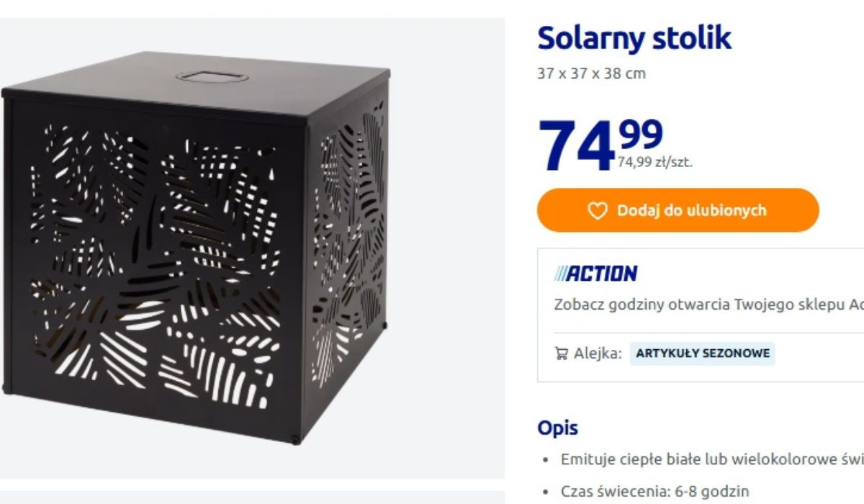Click the superscript 99 in the price

point(639,133)
